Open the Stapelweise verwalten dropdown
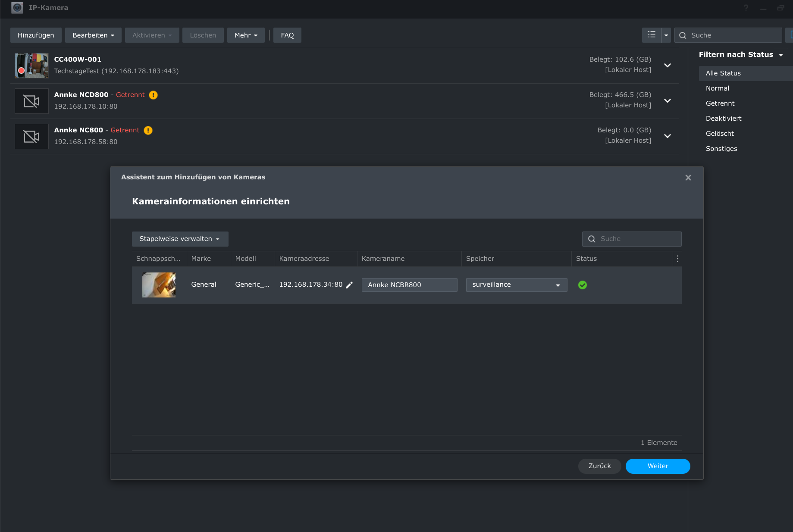Viewport: 793px width, 532px height. [180, 239]
